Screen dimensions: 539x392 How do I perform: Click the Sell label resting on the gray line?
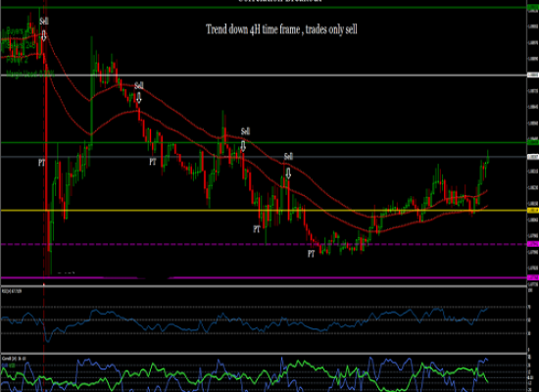click(288, 157)
